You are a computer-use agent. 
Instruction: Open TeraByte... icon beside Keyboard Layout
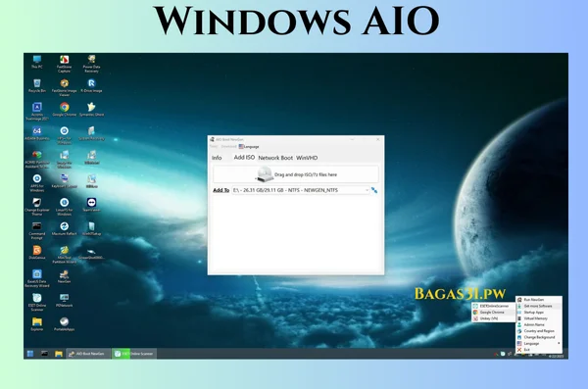pyautogui.click(x=91, y=181)
